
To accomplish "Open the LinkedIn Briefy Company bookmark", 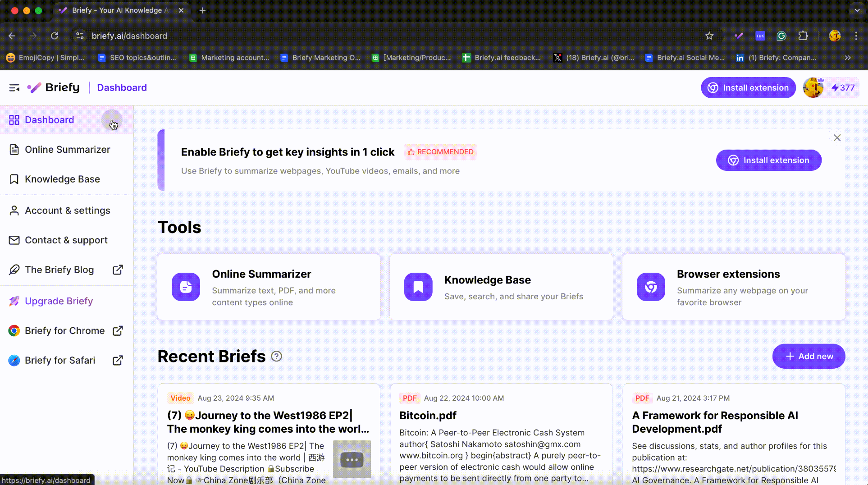I will (x=776, y=58).
